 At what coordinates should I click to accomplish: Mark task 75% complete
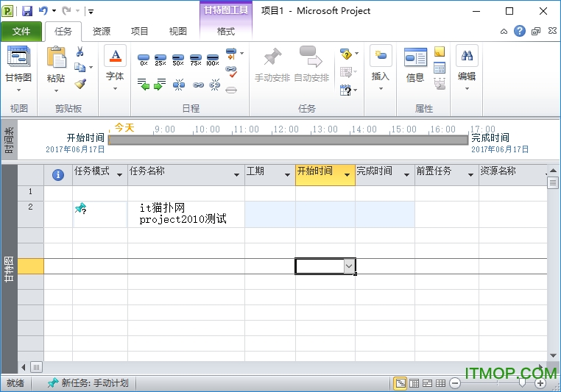pyautogui.click(x=195, y=60)
